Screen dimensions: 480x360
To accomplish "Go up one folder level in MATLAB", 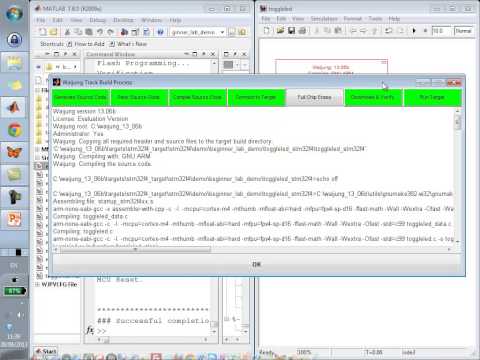I will 243,32.
